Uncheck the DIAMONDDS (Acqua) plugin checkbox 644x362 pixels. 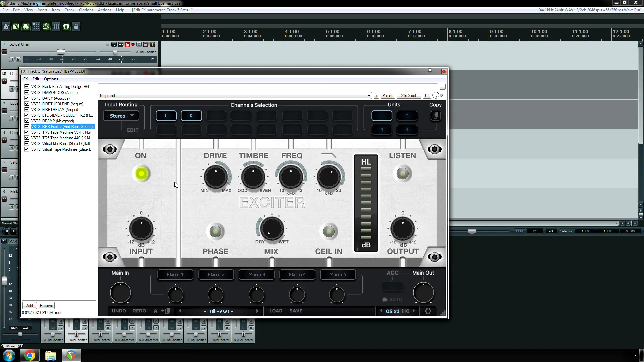(27, 92)
